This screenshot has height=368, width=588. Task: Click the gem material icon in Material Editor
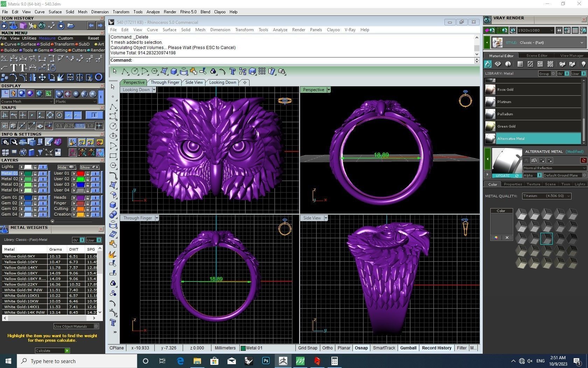pyautogui.click(x=498, y=64)
